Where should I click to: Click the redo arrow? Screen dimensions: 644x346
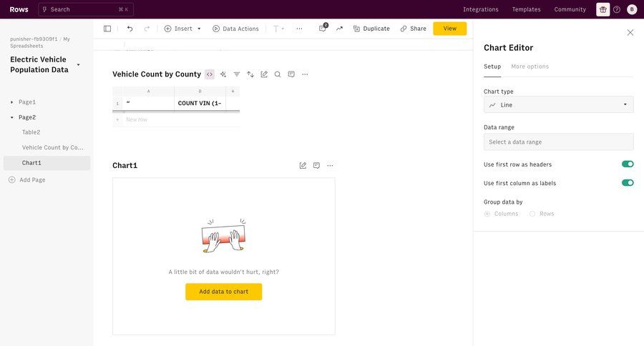pos(147,29)
